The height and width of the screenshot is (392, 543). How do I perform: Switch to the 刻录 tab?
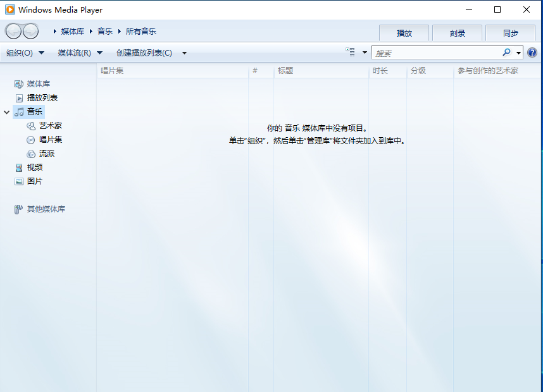tap(457, 33)
